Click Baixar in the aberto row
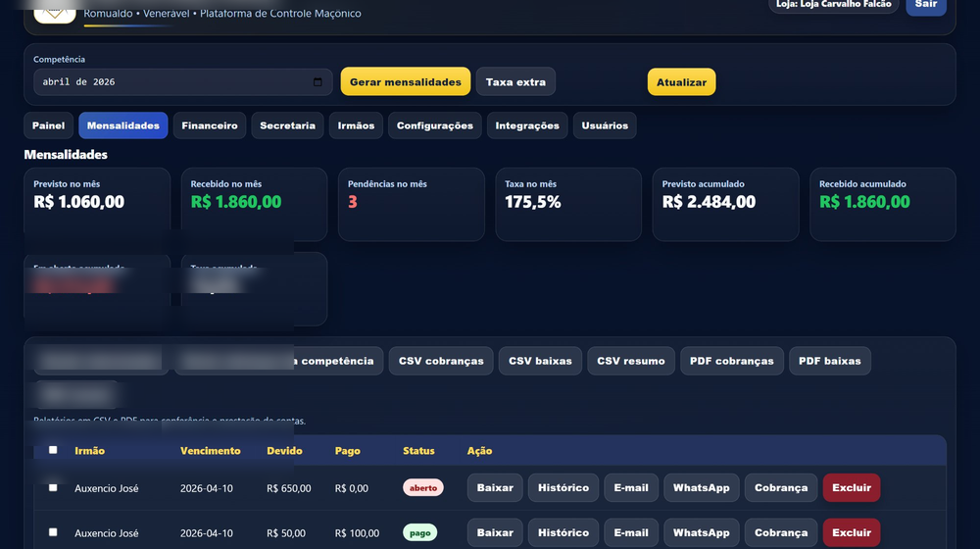The height and width of the screenshot is (549, 980). tap(495, 487)
